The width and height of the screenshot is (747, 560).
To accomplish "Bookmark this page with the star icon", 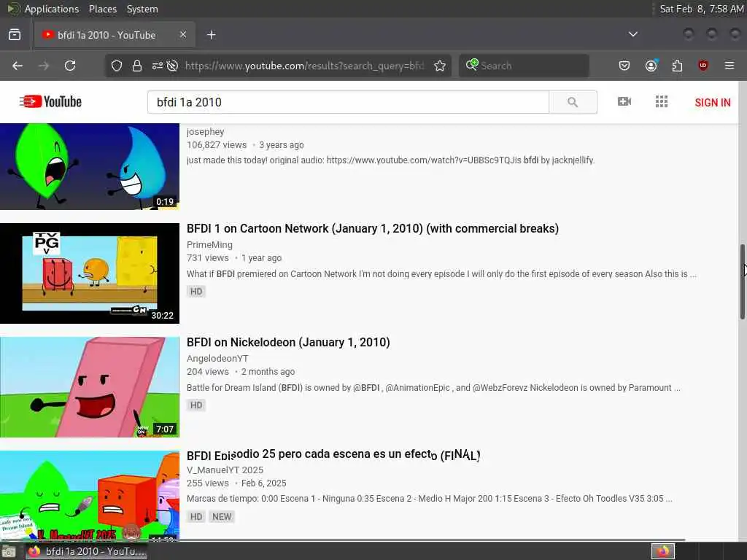I will (x=440, y=66).
